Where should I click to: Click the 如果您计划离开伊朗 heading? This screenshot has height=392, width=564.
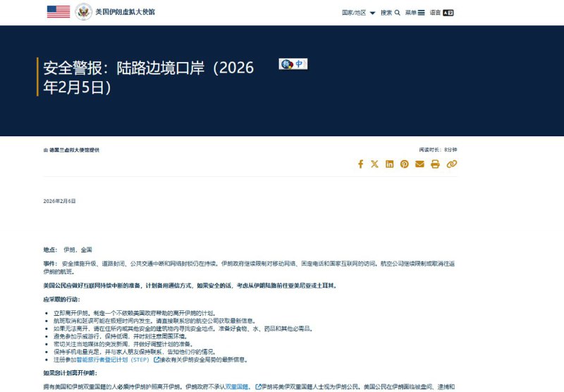pos(70,373)
